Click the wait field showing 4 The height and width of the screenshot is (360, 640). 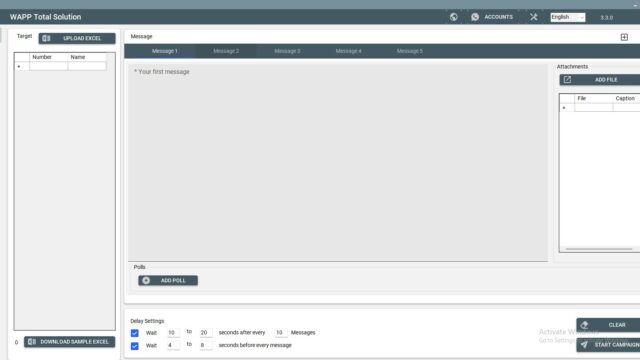[x=173, y=346]
